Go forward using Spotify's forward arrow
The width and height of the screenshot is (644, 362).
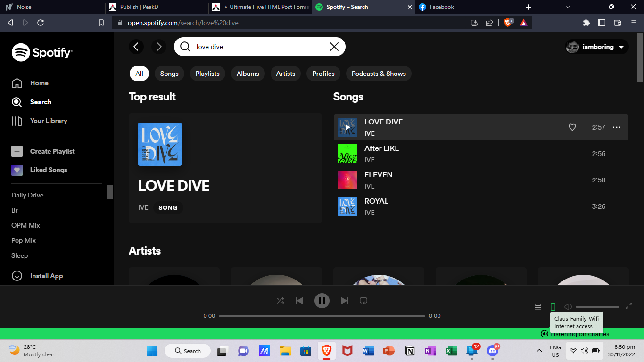[x=159, y=47]
